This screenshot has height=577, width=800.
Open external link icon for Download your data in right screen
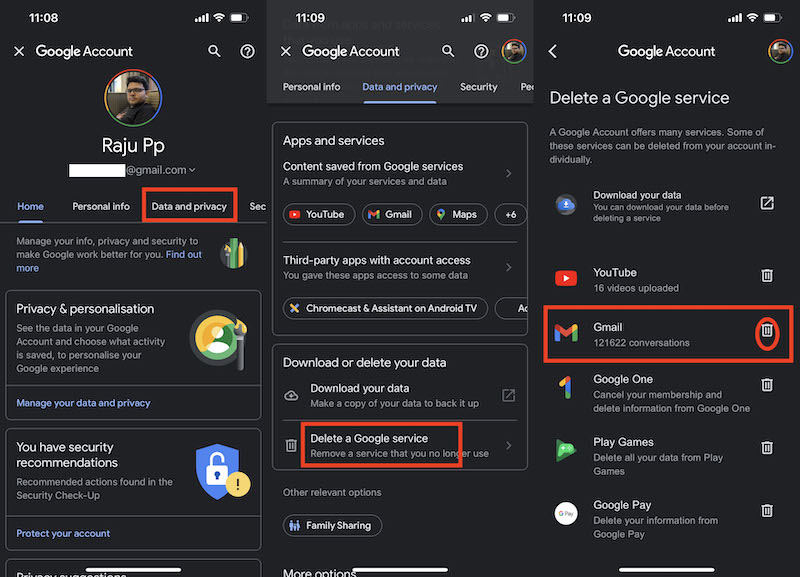[767, 203]
